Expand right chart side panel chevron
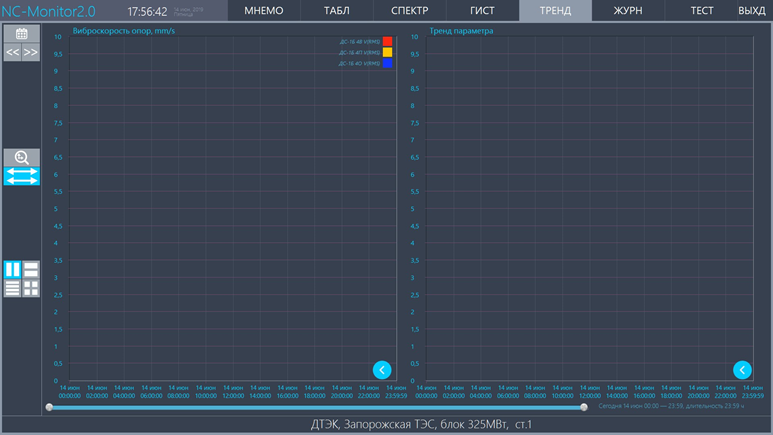Viewport: 773px width, 435px height. 742,370
